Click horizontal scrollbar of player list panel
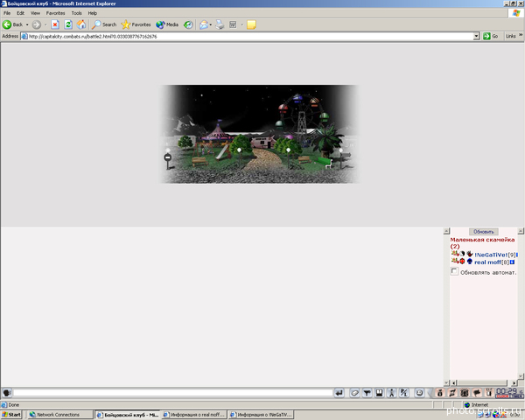Viewport: 525px width, 420px height. click(482, 382)
